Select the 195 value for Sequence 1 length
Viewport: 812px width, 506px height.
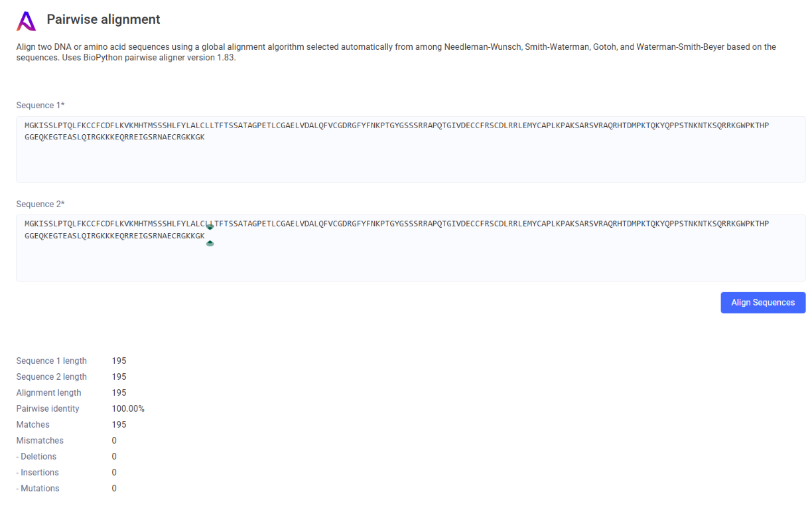click(119, 361)
